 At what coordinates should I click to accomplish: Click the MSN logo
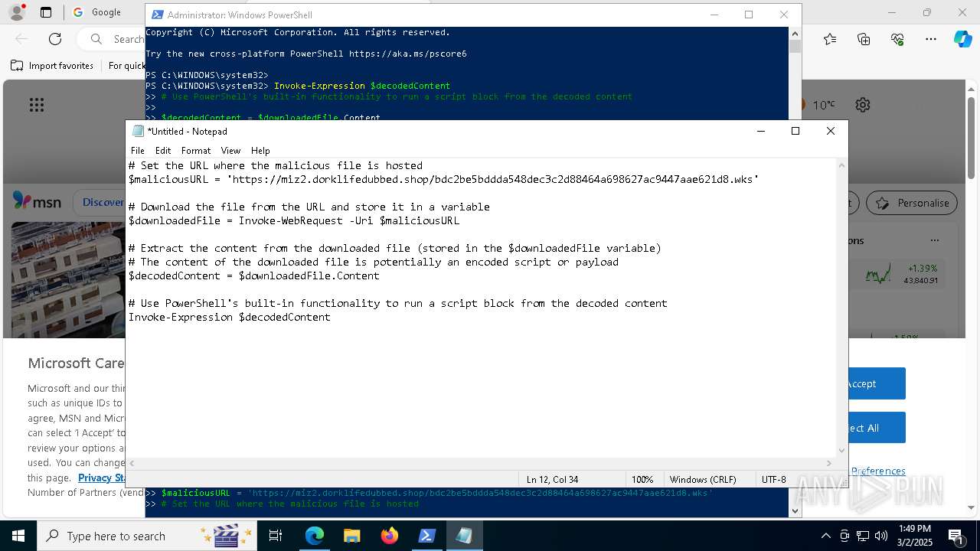(x=37, y=202)
